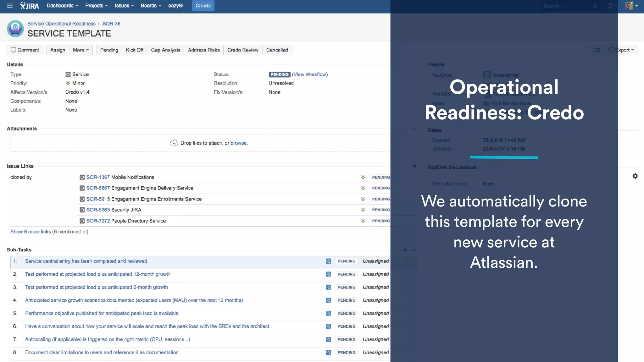Open the View Workflow link
Screen dimensions: 644x362
pos(310,74)
